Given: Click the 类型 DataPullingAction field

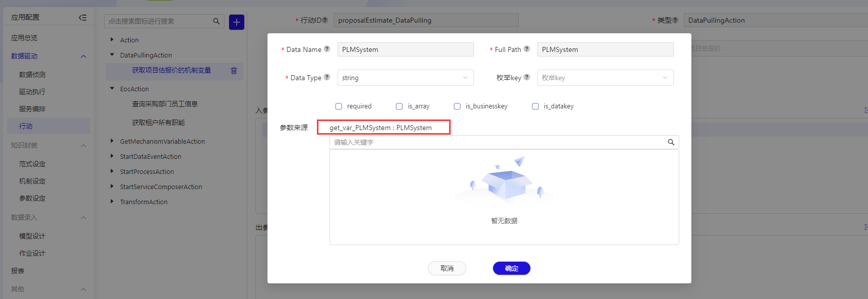Looking at the screenshot, I should [x=776, y=20].
